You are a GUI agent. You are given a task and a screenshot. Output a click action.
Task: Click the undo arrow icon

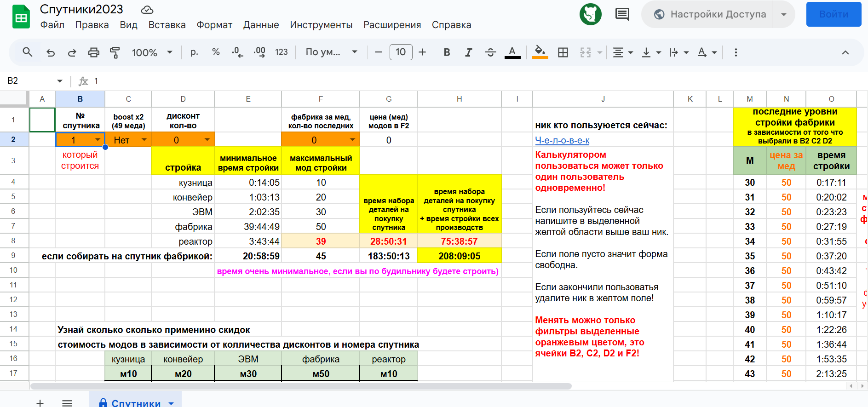pyautogui.click(x=51, y=52)
